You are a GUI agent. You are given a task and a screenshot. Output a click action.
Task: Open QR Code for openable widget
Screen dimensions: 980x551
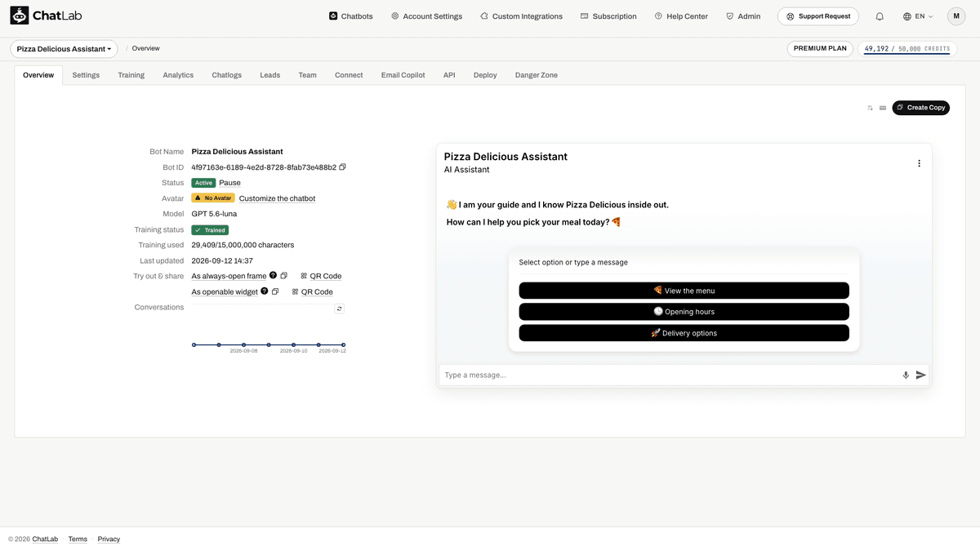tap(312, 291)
